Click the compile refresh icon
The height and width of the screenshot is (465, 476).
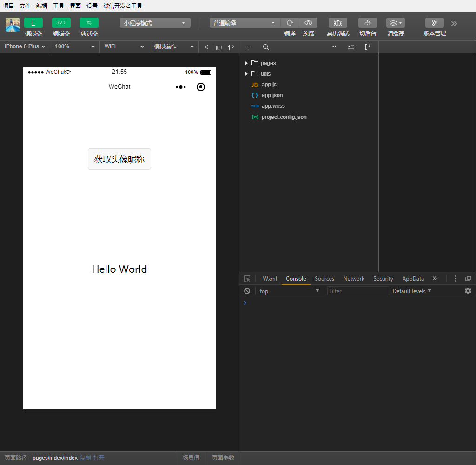click(x=290, y=23)
